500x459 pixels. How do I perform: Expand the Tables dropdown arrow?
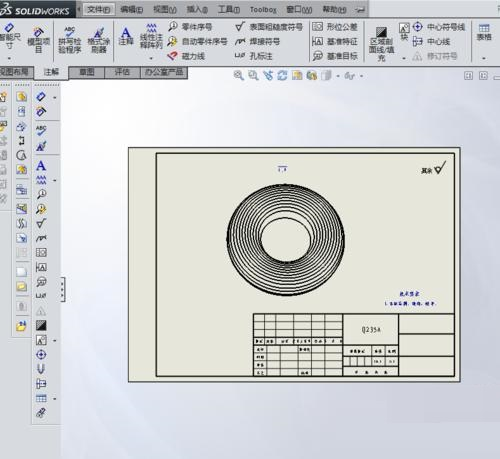pos(484,59)
